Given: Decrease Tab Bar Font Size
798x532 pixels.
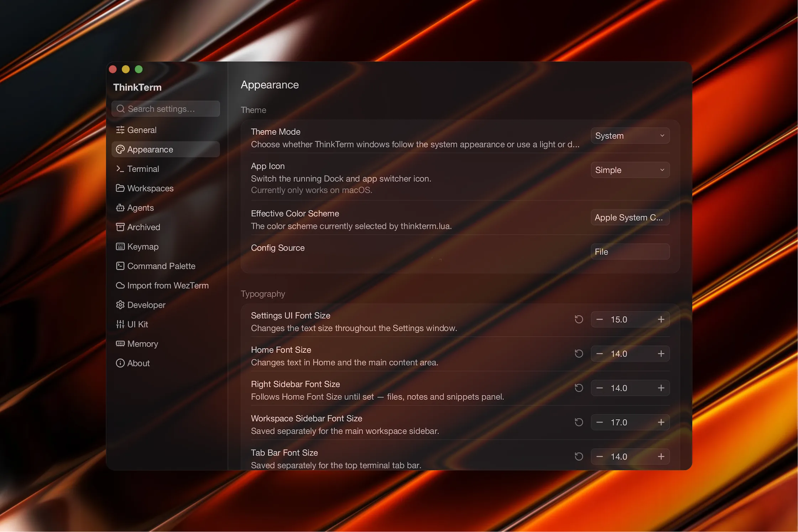Looking at the screenshot, I should pos(600,457).
